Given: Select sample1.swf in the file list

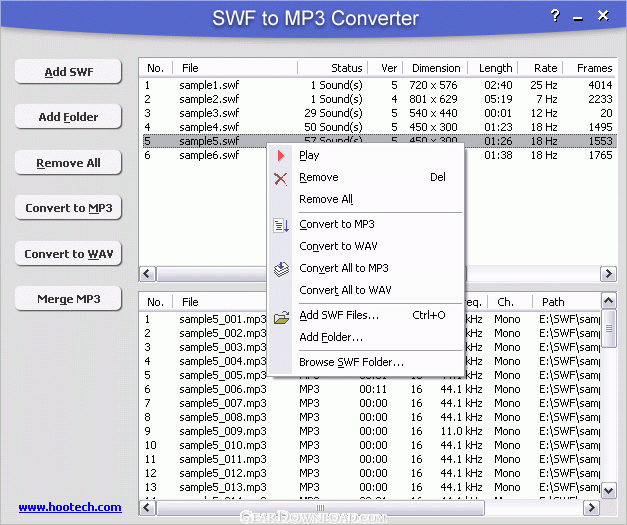Looking at the screenshot, I should [209, 85].
